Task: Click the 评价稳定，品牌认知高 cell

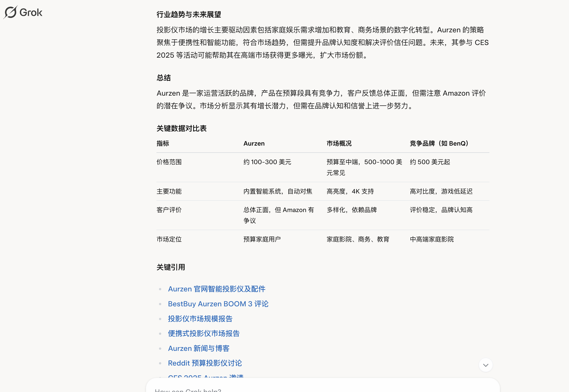Action: [441, 210]
